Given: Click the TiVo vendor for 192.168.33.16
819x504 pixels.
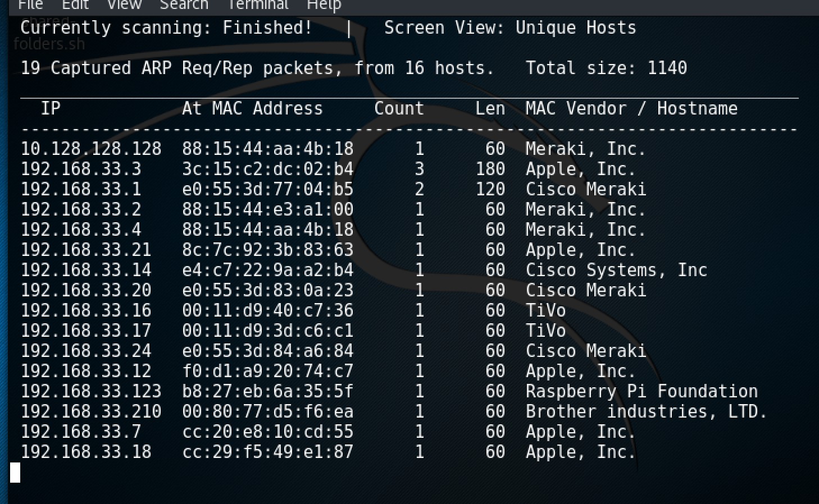Looking at the screenshot, I should 545,310.
